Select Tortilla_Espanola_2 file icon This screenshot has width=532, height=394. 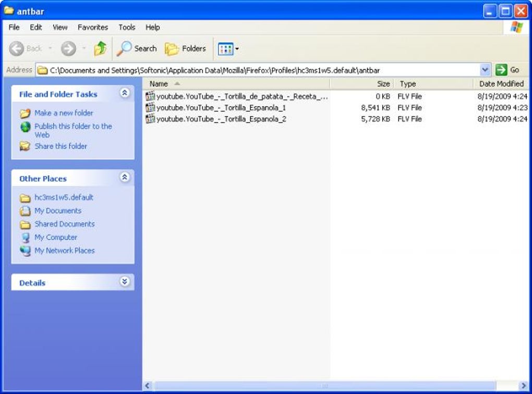point(150,119)
